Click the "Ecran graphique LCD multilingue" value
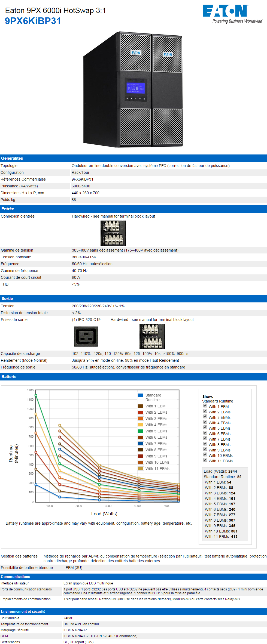This screenshot has width=267, height=644. [88, 583]
